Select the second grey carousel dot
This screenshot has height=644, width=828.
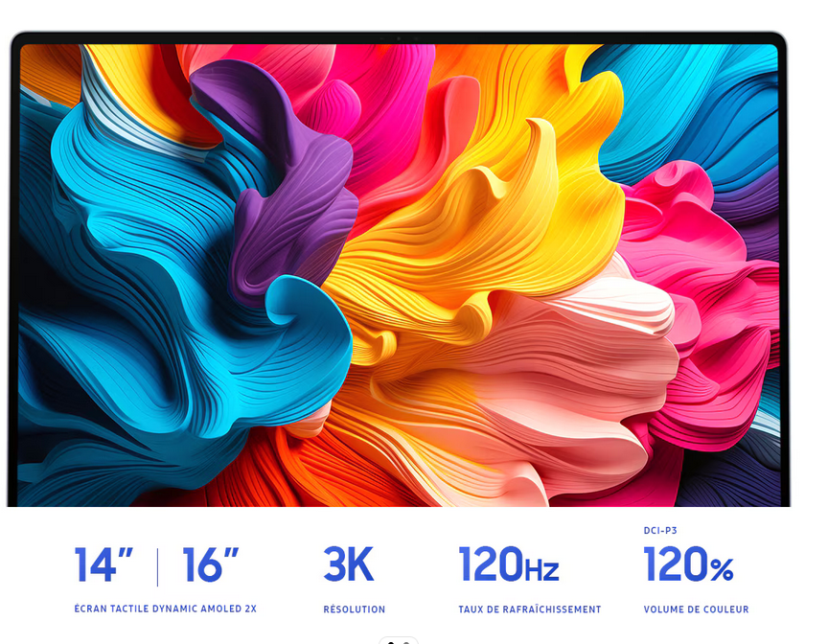coord(406,642)
